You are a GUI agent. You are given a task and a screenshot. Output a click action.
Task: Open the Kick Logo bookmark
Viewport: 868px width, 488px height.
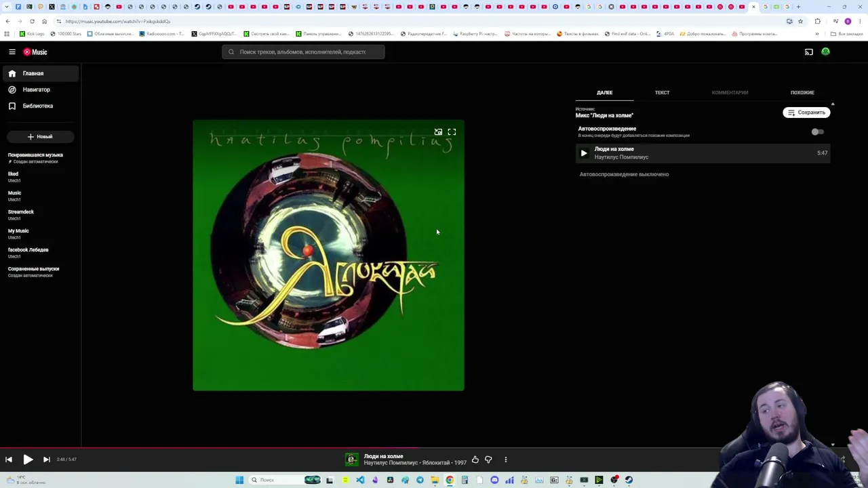pos(32,34)
